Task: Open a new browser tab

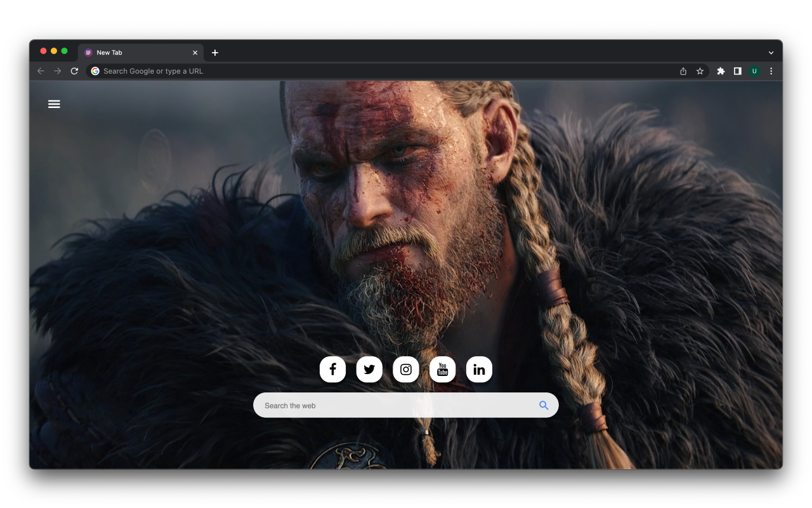Action: tap(215, 53)
